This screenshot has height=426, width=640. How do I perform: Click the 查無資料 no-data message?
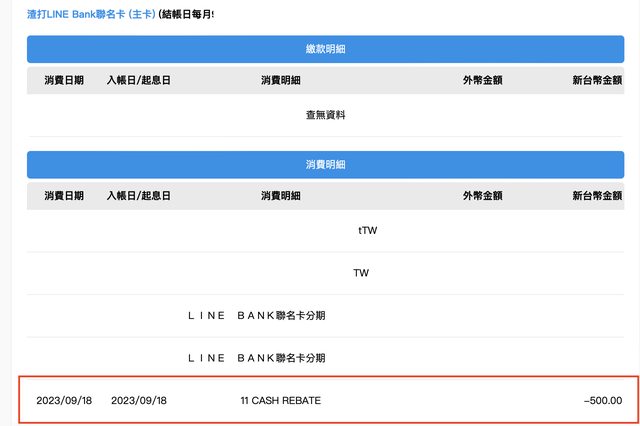click(x=325, y=115)
